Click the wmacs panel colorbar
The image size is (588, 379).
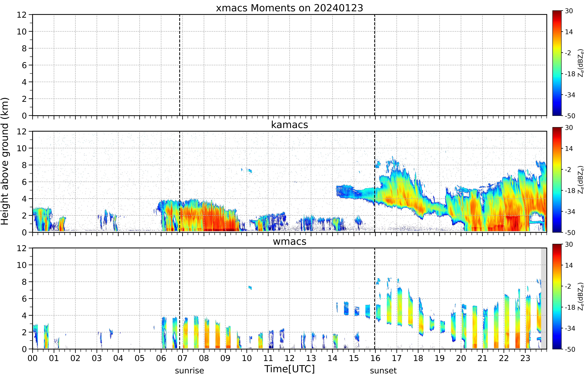[x=557, y=297]
